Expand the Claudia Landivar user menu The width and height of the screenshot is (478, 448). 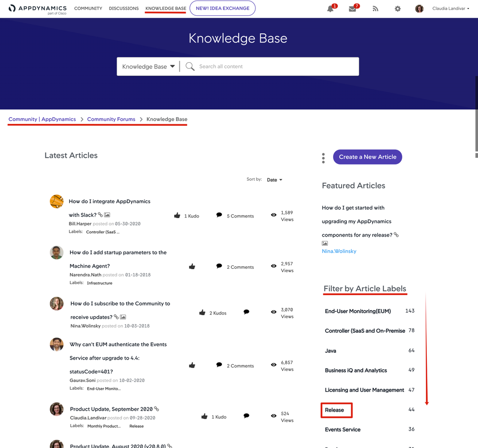coord(450,9)
